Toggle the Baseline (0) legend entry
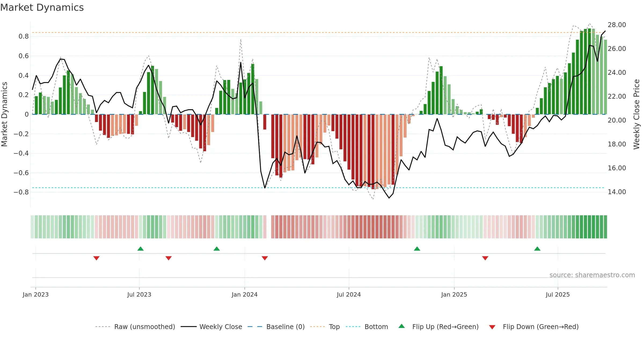Screen dimensions: 644x362 [276, 327]
